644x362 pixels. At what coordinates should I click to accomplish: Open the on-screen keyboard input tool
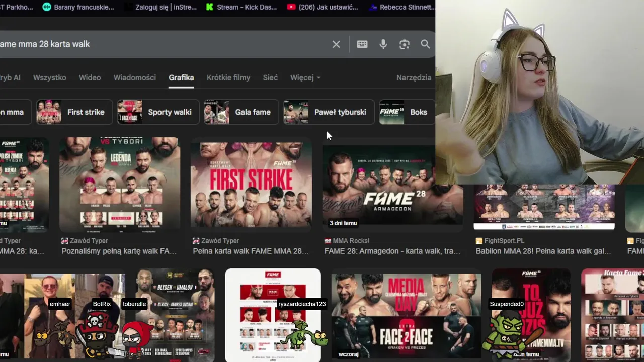(x=362, y=44)
